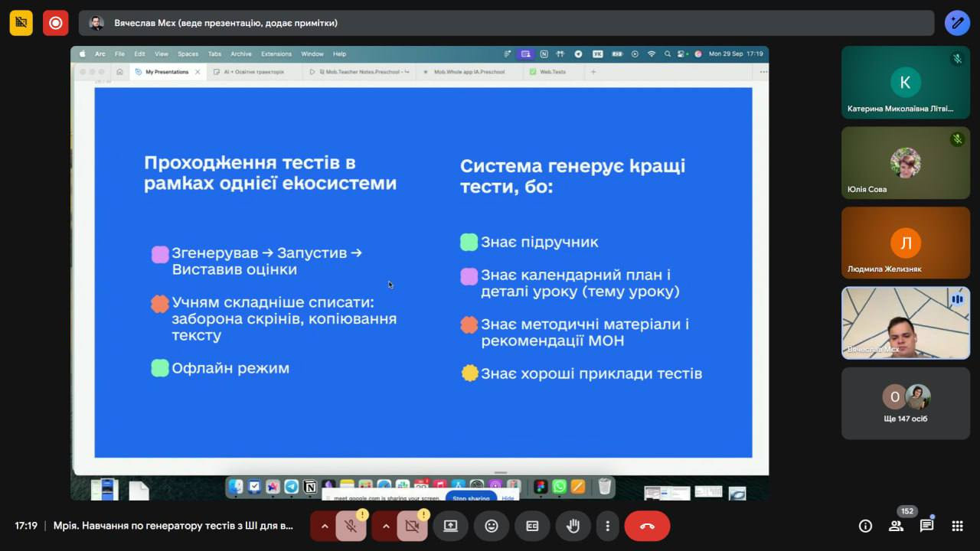980x551 pixels.
Task: Expand video options next to the camera button
Action: pos(386,526)
